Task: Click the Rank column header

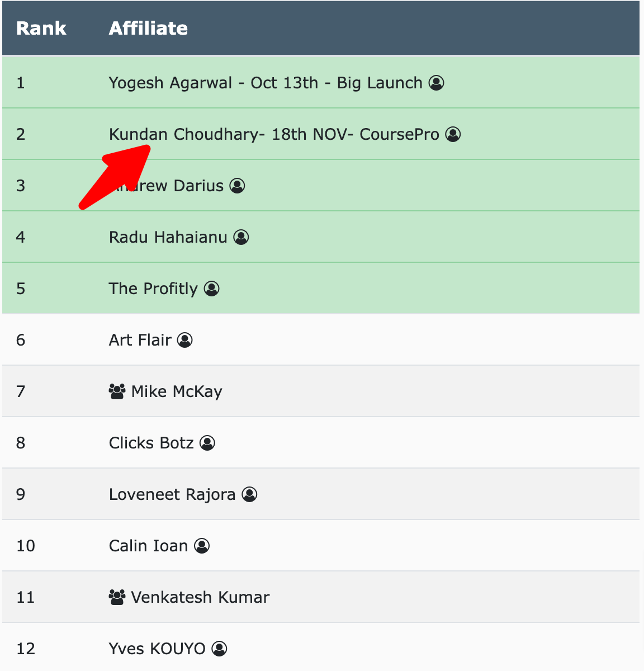Action: tap(41, 28)
